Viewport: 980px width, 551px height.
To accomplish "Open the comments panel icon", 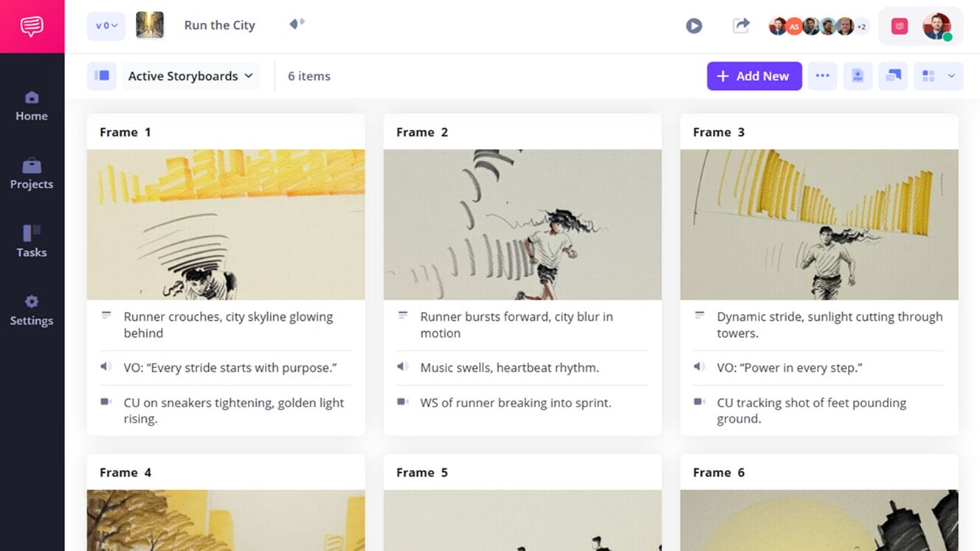I will 893,76.
